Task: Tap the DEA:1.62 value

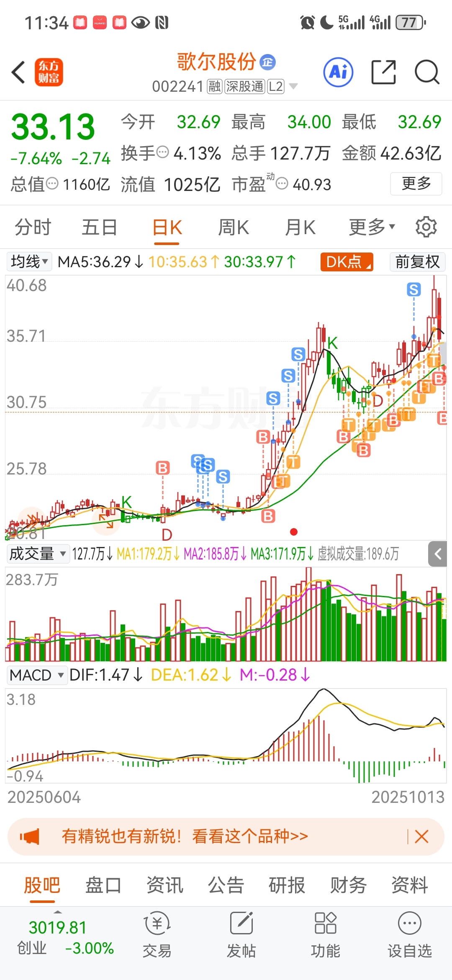Action: point(191,675)
